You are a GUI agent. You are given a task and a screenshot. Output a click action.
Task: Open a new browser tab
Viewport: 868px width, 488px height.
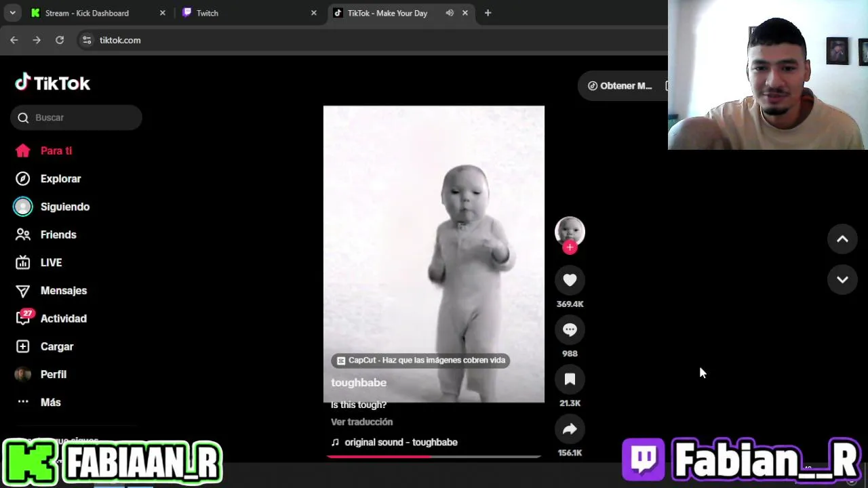(488, 13)
